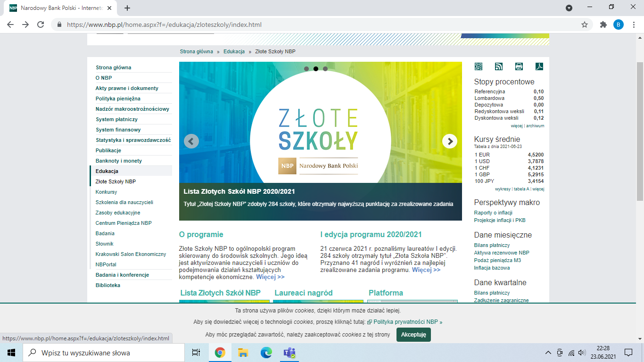Show previous carousel slide arrow
The height and width of the screenshot is (362, 644).
pos(191,141)
